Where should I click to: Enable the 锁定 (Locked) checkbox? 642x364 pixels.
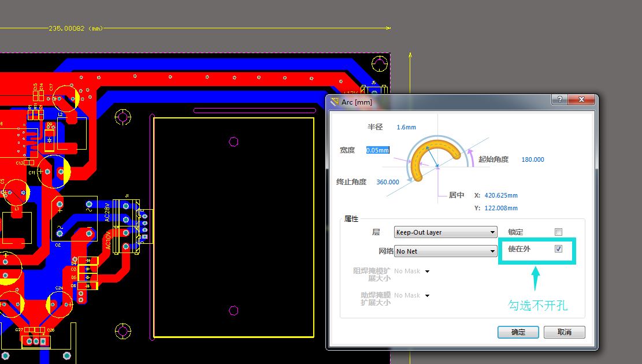pos(558,232)
